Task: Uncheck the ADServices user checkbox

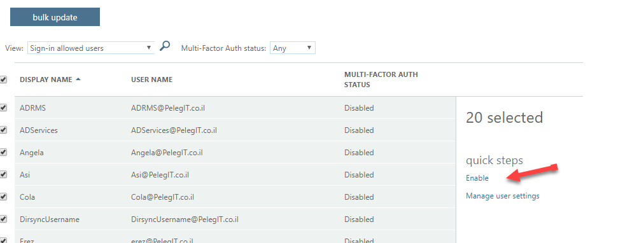Action: coord(3,130)
